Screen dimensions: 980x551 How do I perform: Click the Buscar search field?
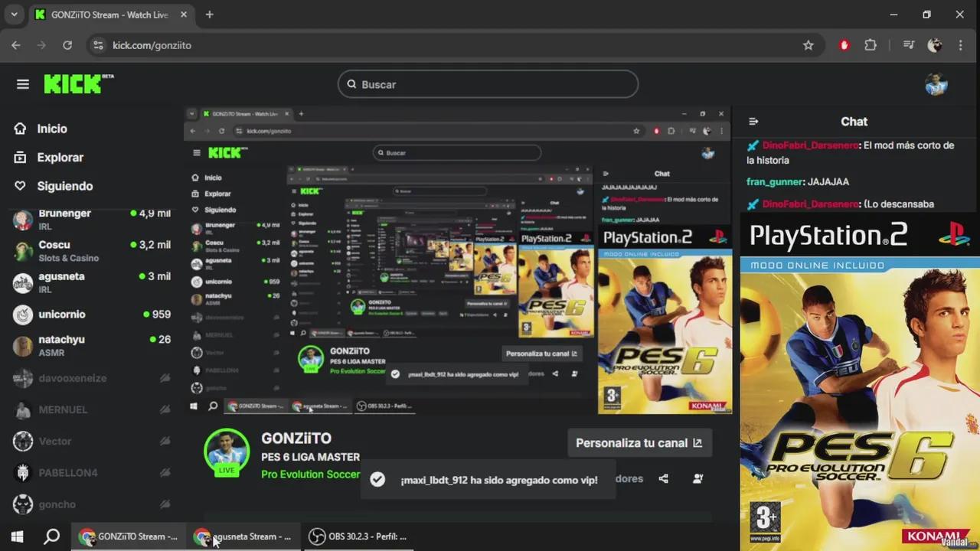(x=488, y=84)
